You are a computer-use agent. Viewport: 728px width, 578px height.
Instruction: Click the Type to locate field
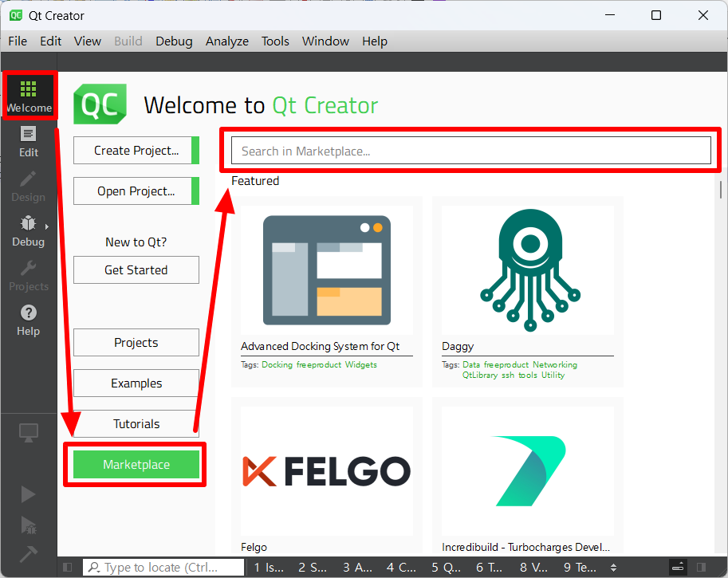click(x=163, y=568)
